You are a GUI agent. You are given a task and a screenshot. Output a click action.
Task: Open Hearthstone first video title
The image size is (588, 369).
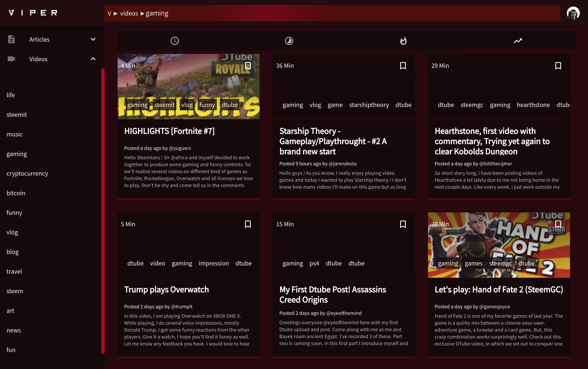tap(492, 141)
